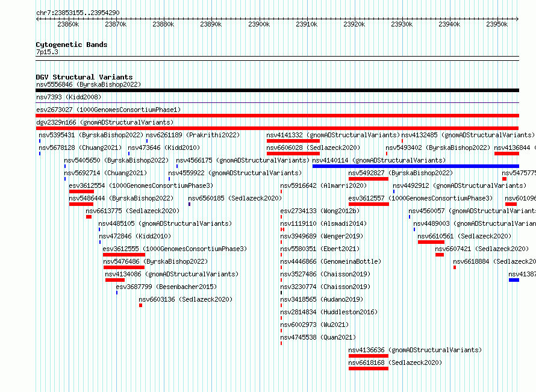Select nsv4132485 (gnomADStructuralVariants) label

[x=468, y=135]
